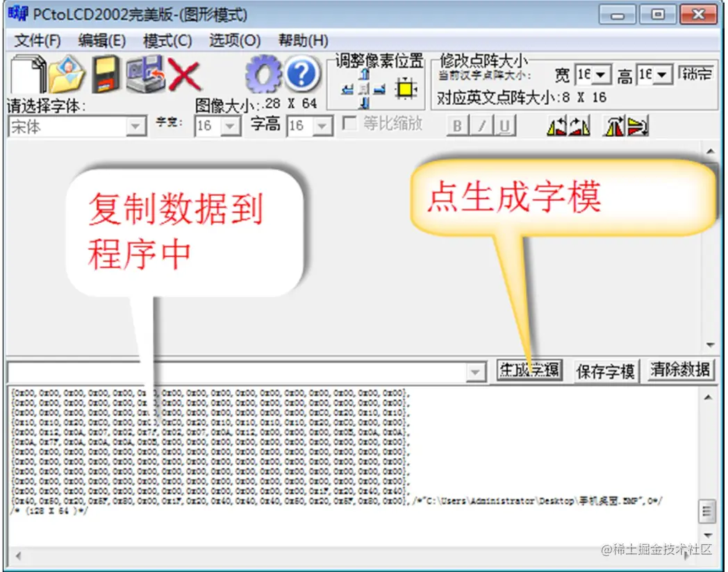Open the 宽 dot-matrix width dropdown
The height and width of the screenshot is (572, 728).
(x=602, y=75)
